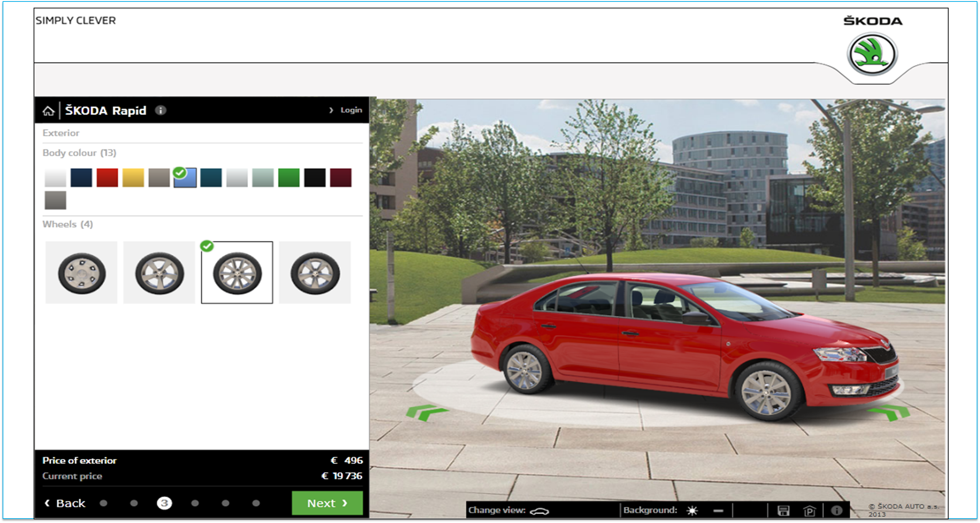
Task: Click the Login link
Action: click(x=351, y=110)
